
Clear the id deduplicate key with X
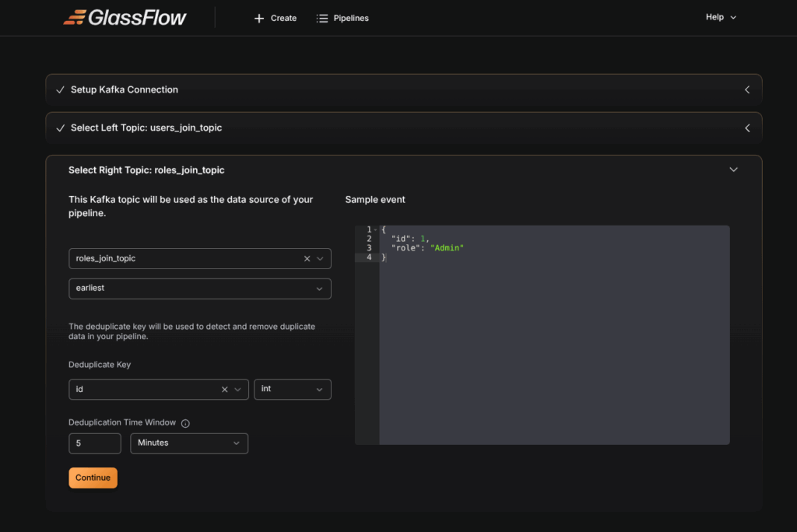[225, 389]
